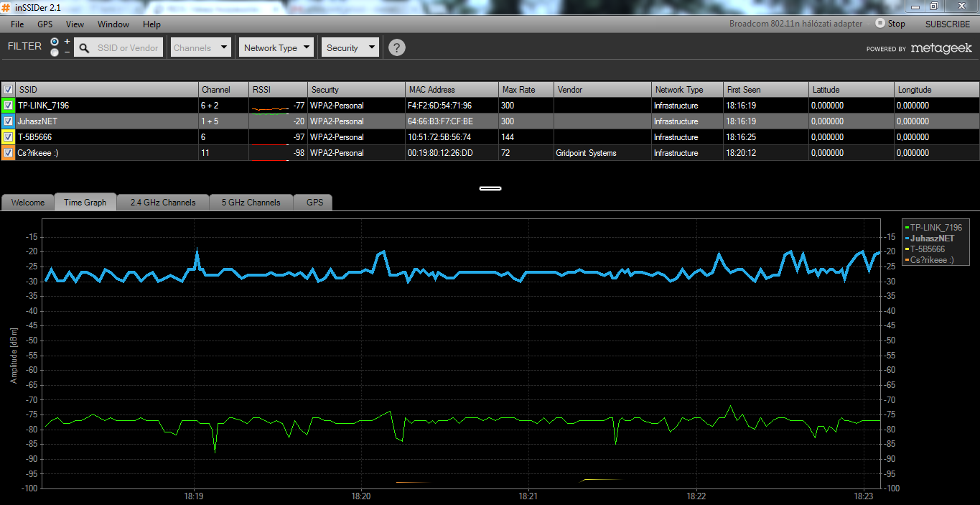Image resolution: width=980 pixels, height=505 pixels.
Task: Sort by the Latitude column header
Action: (x=851, y=90)
